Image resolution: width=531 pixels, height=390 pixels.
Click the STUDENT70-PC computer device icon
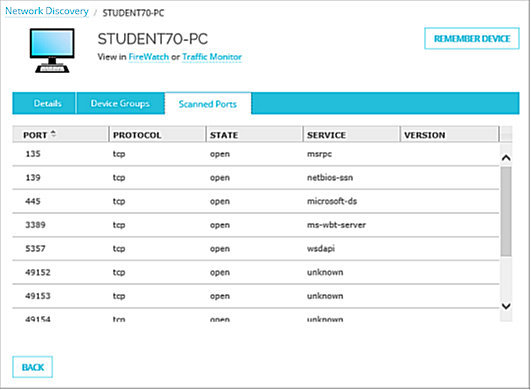tap(52, 51)
